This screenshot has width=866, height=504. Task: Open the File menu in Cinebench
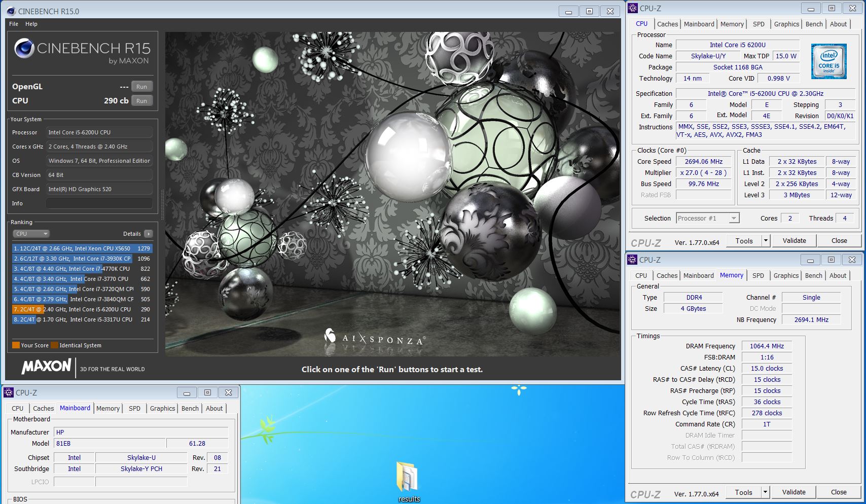point(14,24)
